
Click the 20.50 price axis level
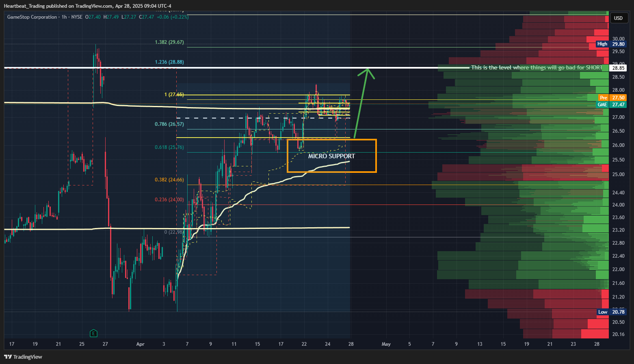click(618, 322)
